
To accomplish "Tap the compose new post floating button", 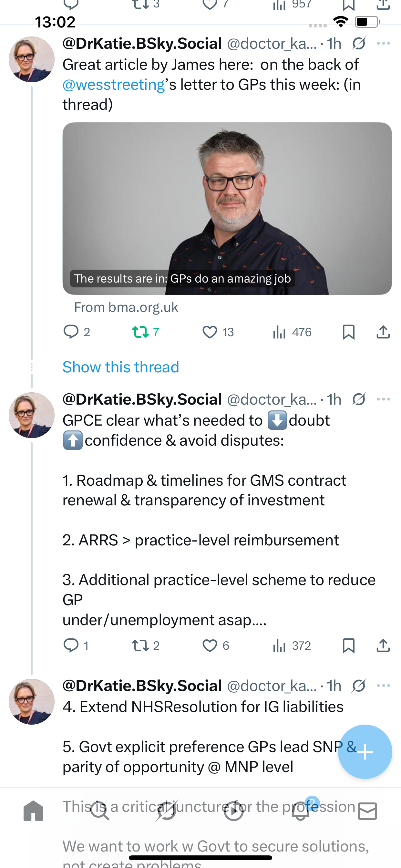I will click(365, 752).
